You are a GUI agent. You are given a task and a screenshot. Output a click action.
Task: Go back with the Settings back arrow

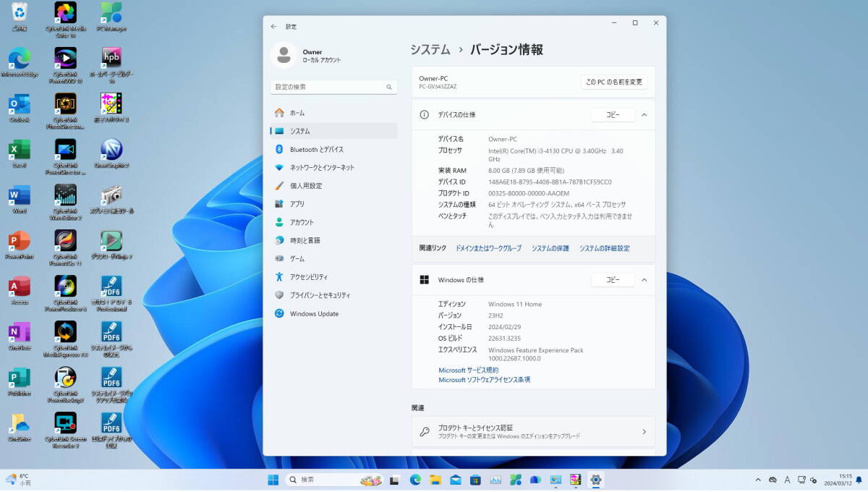[x=273, y=26]
